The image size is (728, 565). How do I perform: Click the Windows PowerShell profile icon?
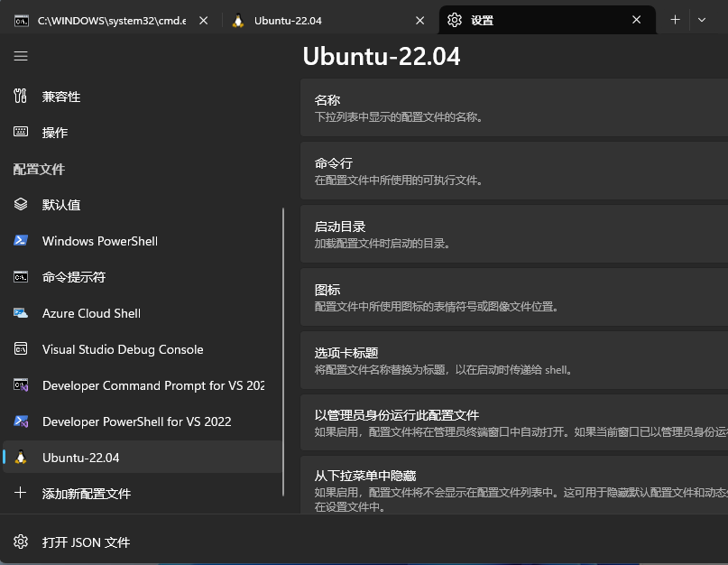click(21, 241)
